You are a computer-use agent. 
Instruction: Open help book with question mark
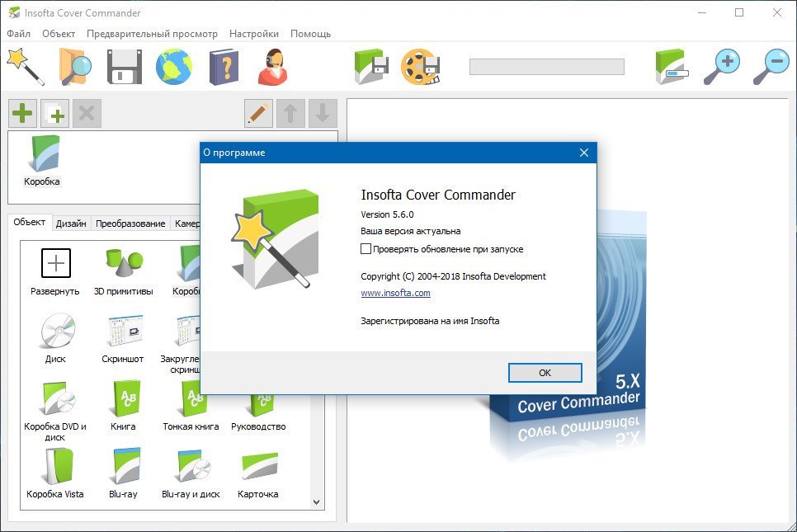point(224,67)
